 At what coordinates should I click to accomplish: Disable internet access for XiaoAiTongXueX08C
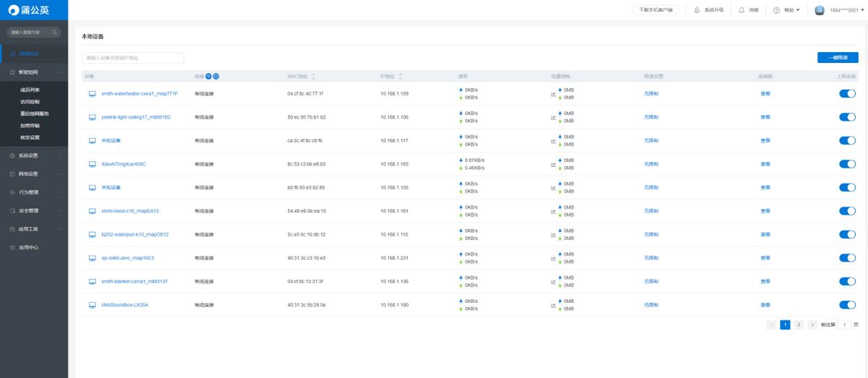point(847,164)
